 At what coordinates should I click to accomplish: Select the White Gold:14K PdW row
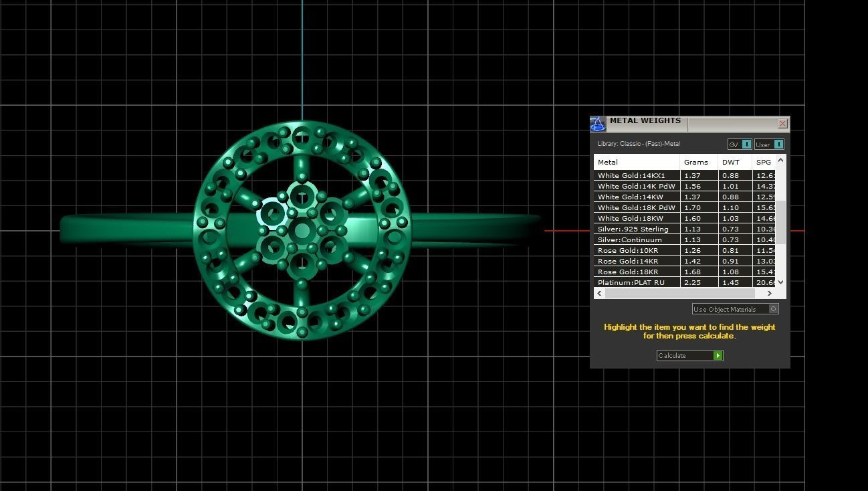(x=685, y=186)
